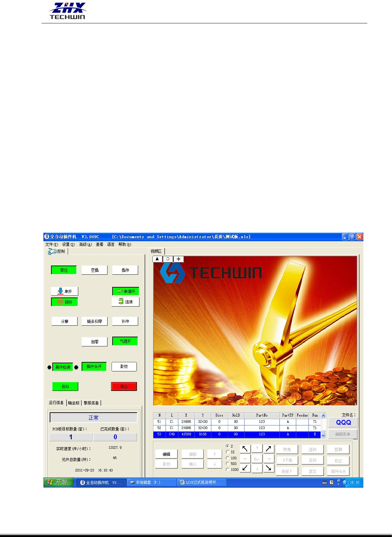
Task: Click the Rst center jog button
Action: (x=257, y=459)
